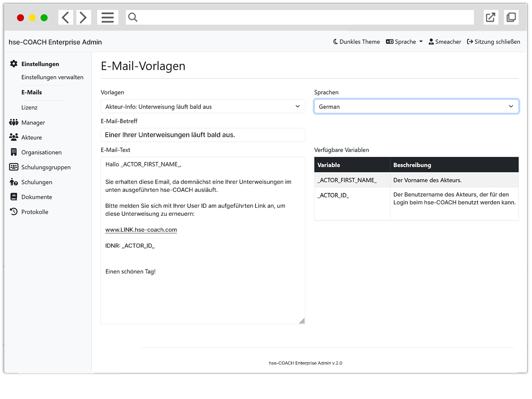Expand the Vorlagen template dropdown

tap(203, 106)
